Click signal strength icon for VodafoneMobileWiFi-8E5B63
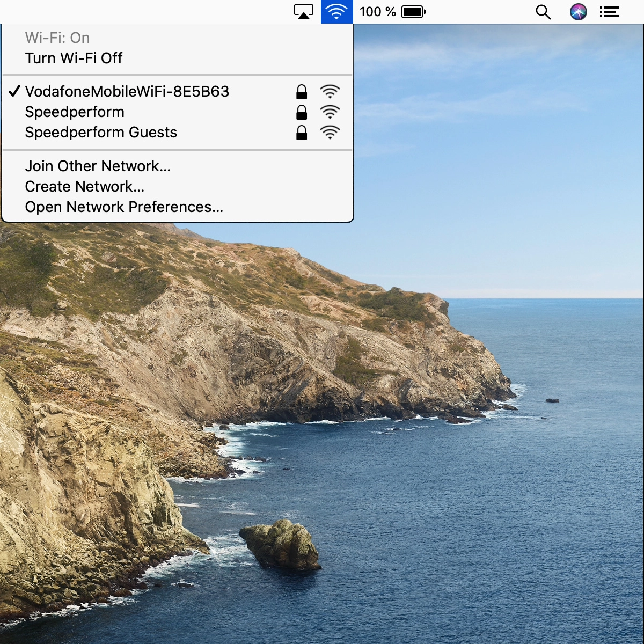The image size is (644, 644). (330, 92)
